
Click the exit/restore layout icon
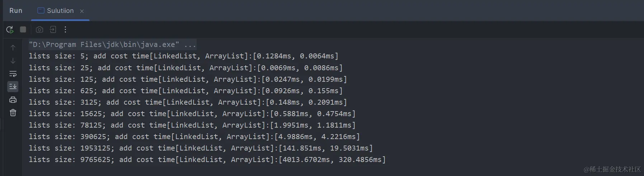(53, 30)
